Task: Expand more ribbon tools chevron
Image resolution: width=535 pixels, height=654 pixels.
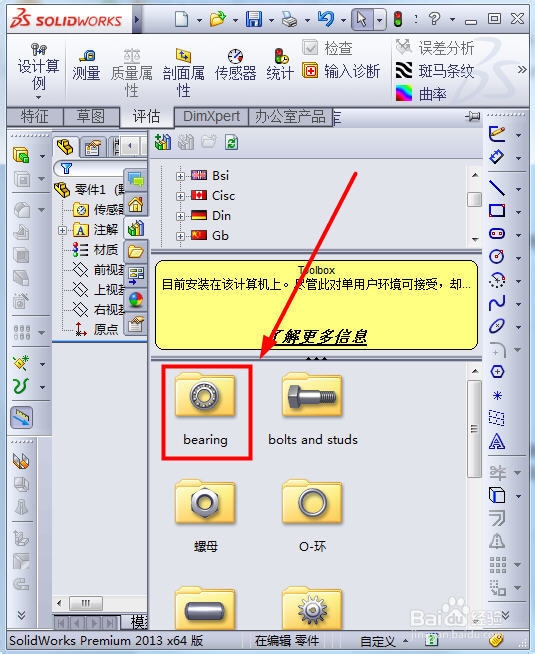Action: (522, 70)
